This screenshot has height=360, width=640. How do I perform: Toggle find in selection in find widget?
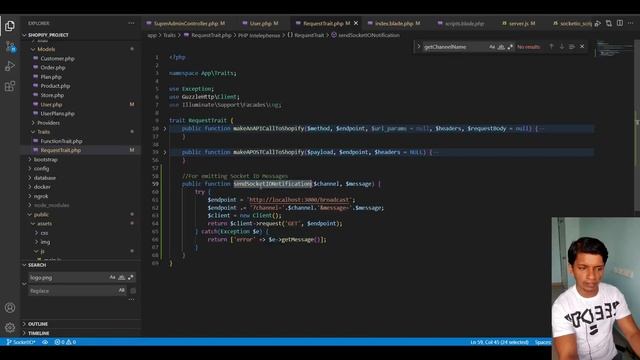point(572,47)
